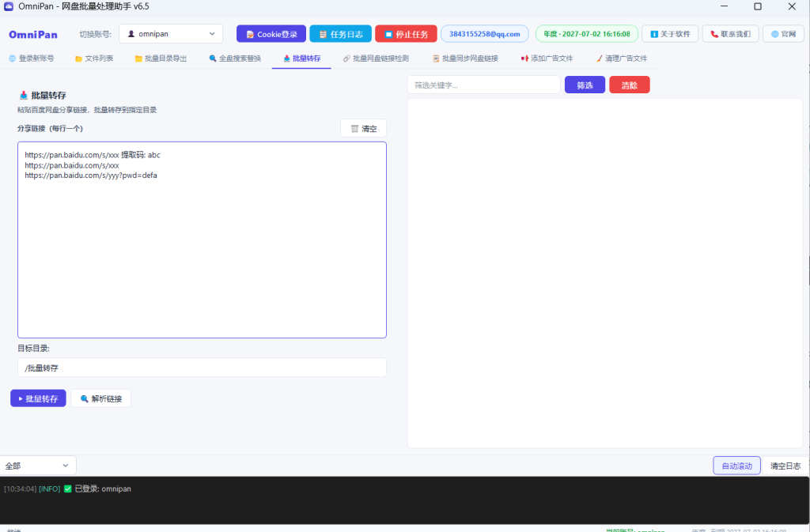Clear share links with 清空 trash button

pyautogui.click(x=364, y=129)
